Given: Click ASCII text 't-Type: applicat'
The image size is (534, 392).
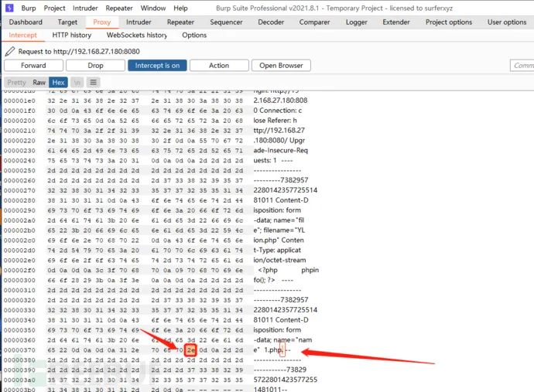Looking at the screenshot, I should click(277, 250).
